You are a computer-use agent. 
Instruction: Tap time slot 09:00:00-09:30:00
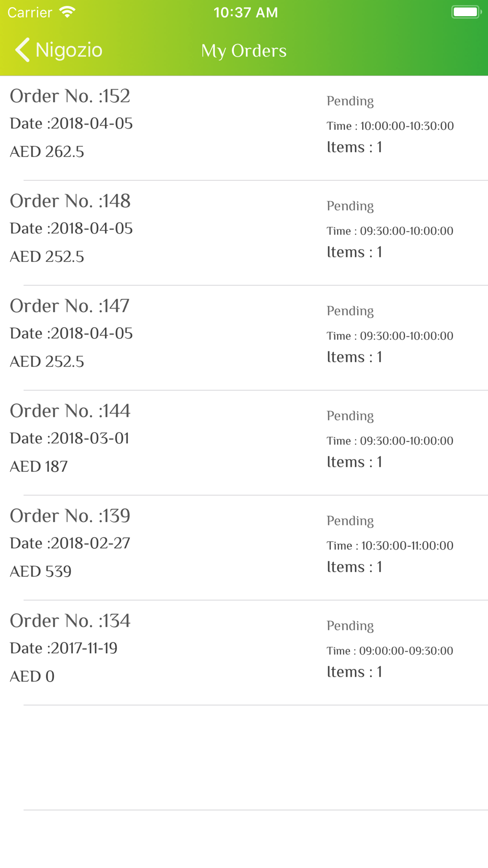[390, 651]
